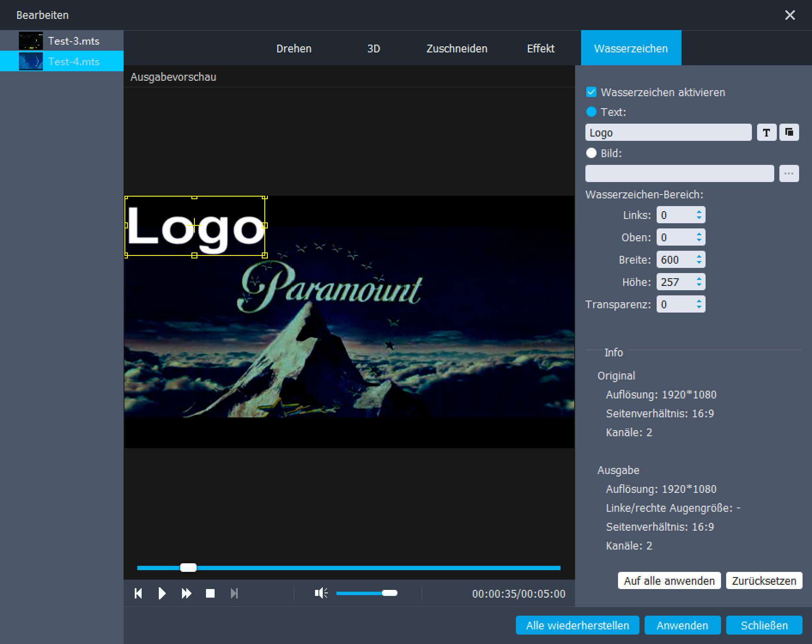Viewport: 812px width, 644px height.
Task: Select the Bild watermark radio button
Action: pos(591,153)
